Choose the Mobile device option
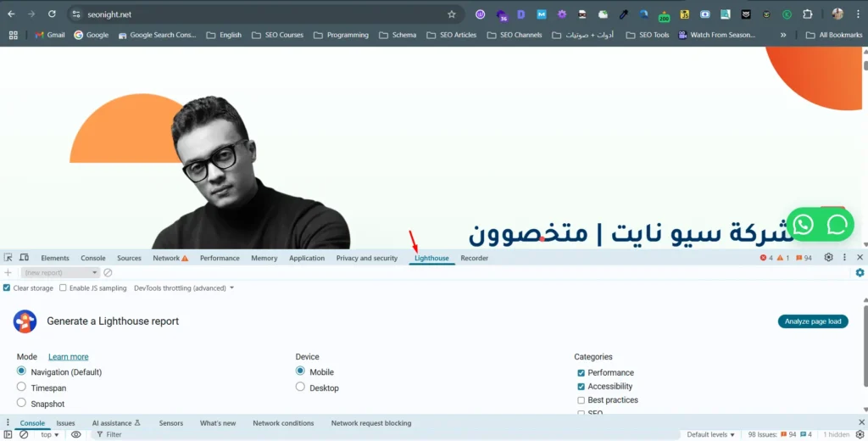868x441 pixels. click(x=300, y=371)
